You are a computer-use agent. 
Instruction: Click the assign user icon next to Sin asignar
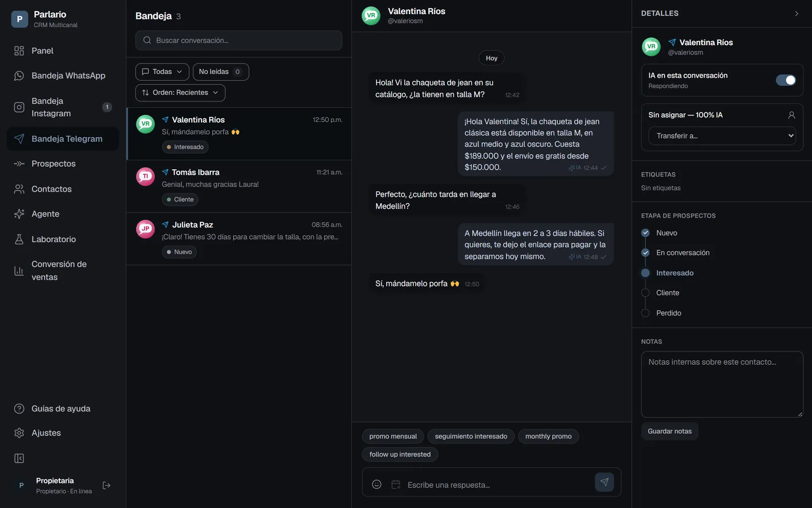[791, 115]
